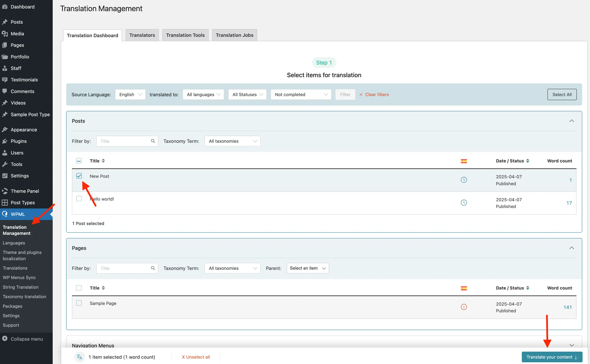590x364 pixels.
Task: Click Sample Page needs-update warning icon
Action: pos(464,307)
